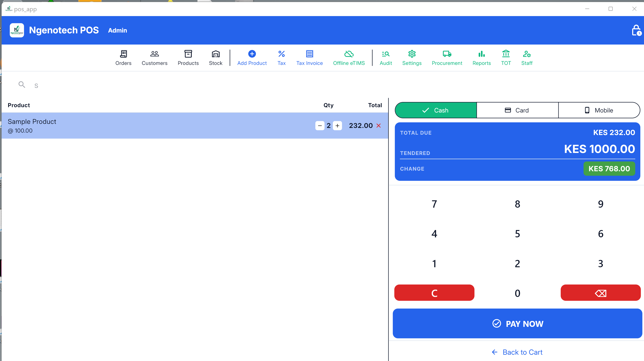644x361 pixels.
Task: Open the Products list
Action: click(188, 58)
